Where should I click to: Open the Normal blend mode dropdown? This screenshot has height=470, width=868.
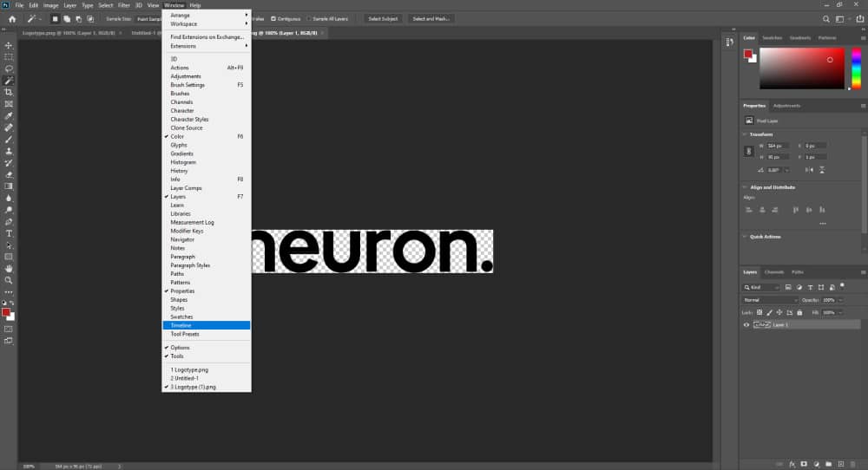pos(770,300)
